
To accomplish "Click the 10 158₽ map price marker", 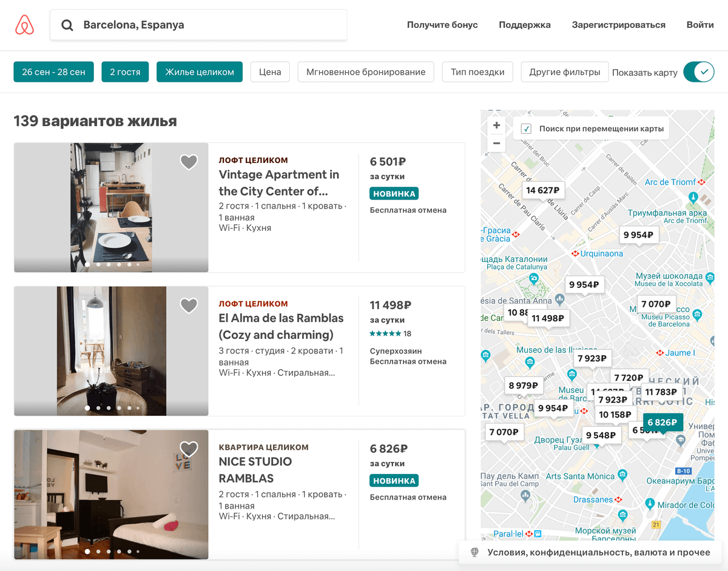I will click(x=615, y=415).
